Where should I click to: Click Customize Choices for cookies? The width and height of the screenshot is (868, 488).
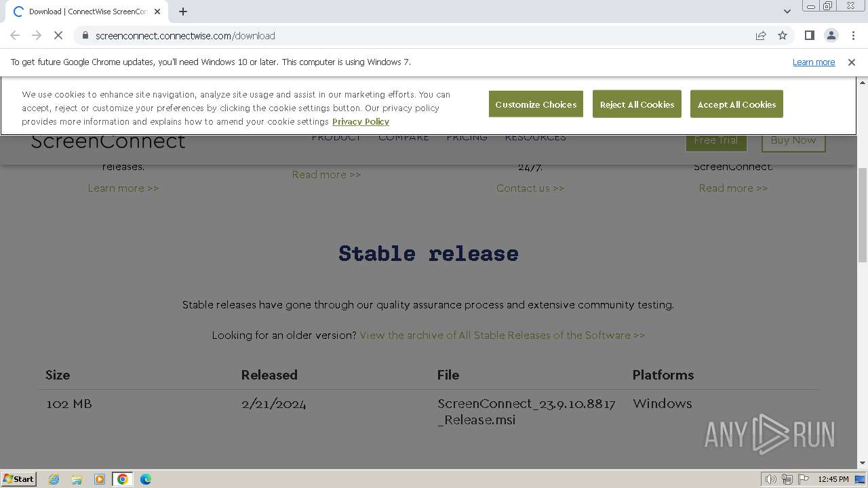coord(536,104)
